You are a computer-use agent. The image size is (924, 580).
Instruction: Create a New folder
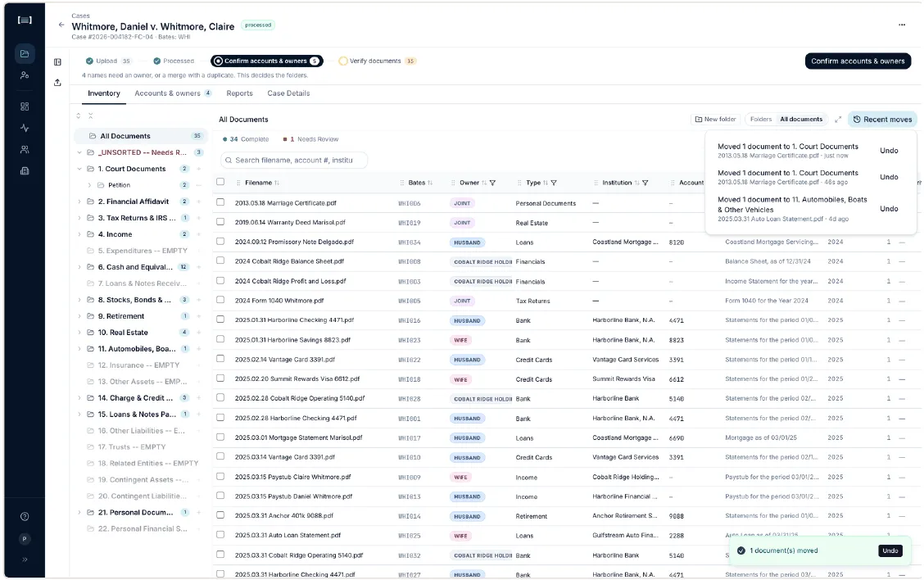tap(715, 120)
